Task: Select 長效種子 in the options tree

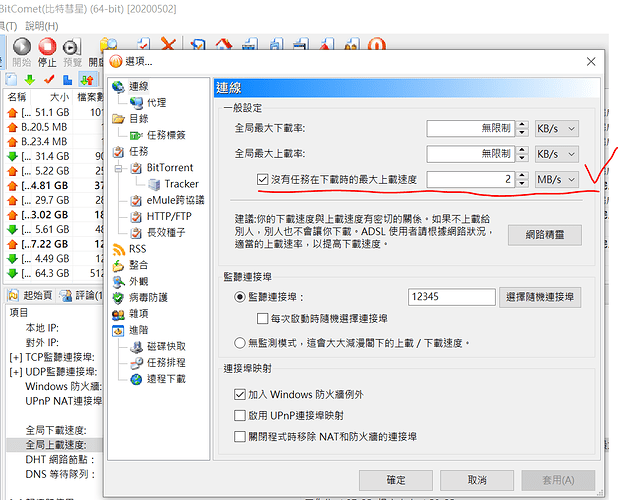Action: click(166, 232)
